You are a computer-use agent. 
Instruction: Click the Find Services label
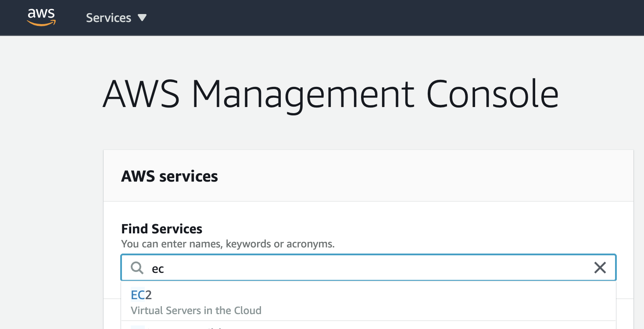[162, 229]
